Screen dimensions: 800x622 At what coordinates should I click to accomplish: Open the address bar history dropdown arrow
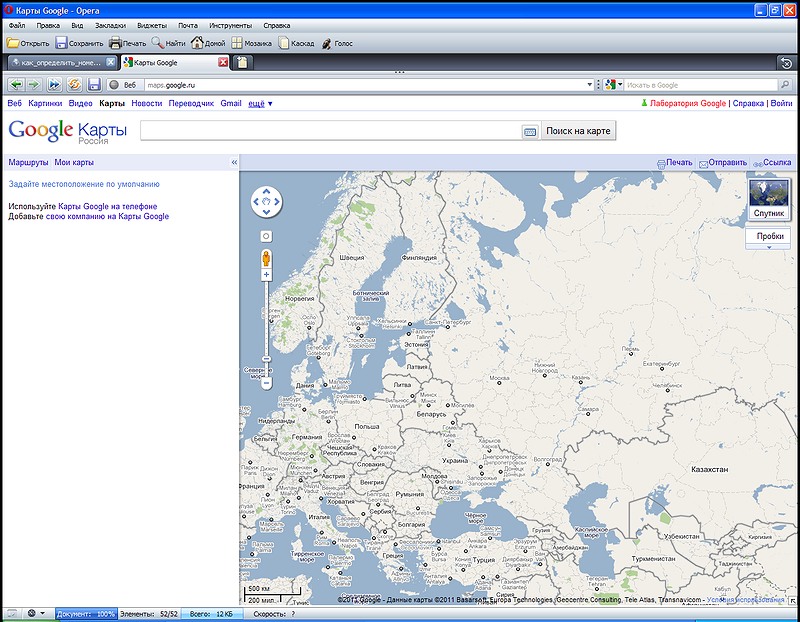590,85
